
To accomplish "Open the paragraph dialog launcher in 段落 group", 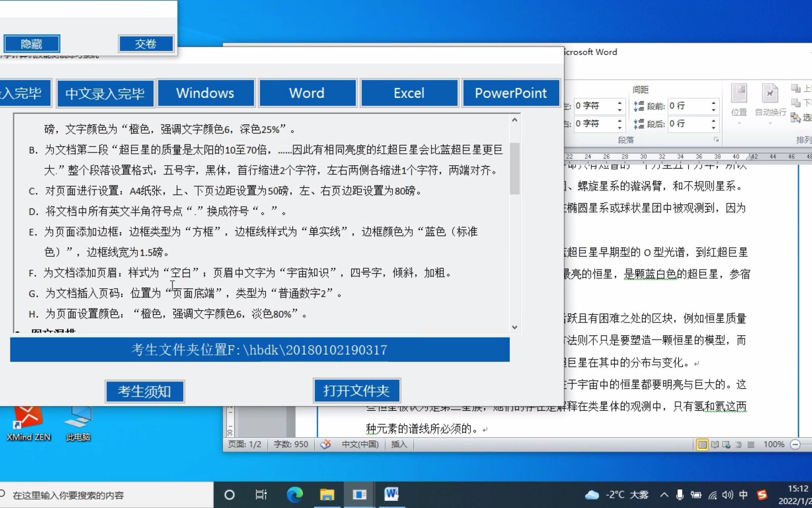I will pos(716,140).
